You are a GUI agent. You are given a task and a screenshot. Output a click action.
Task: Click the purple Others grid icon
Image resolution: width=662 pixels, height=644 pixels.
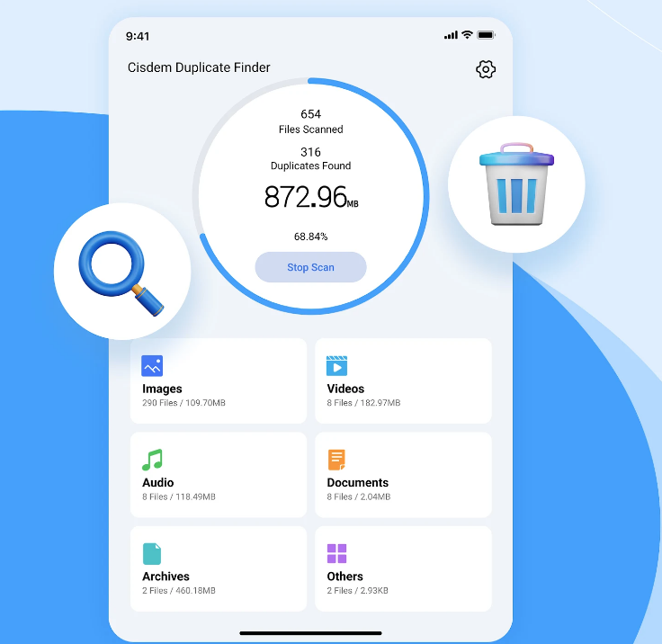[x=336, y=553]
